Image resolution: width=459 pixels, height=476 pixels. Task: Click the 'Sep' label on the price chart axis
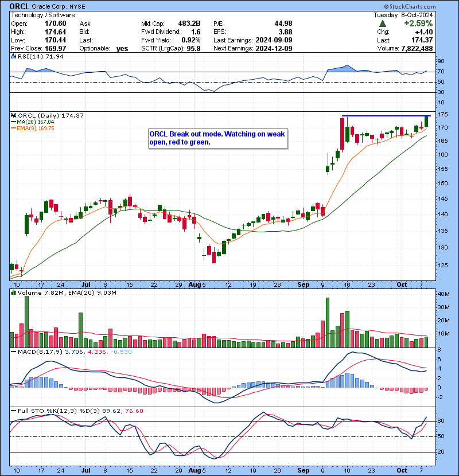[303, 284]
